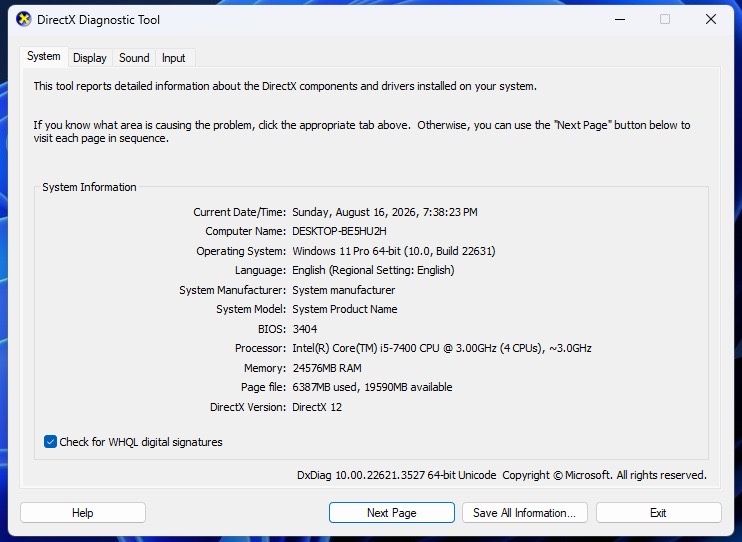Click Intel Core i5-7400 processor value
The height and width of the screenshot is (542, 742).
click(x=442, y=348)
